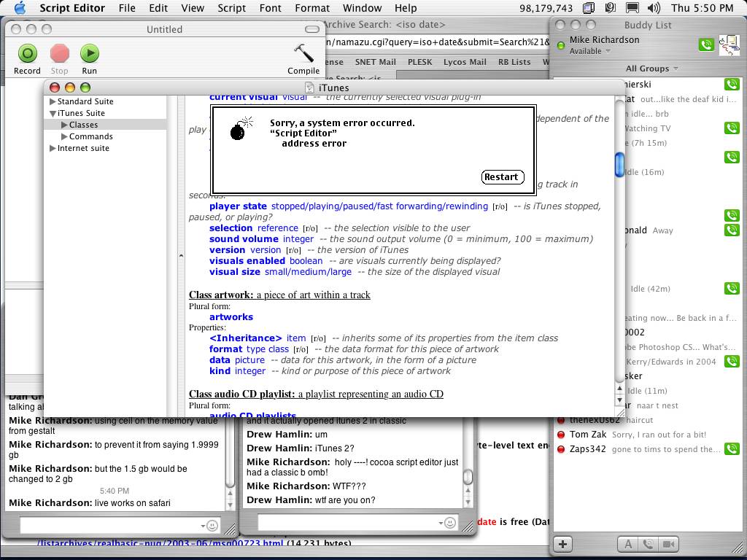
Task: Click the 'visuals enabled' property entry
Action: click(x=247, y=261)
